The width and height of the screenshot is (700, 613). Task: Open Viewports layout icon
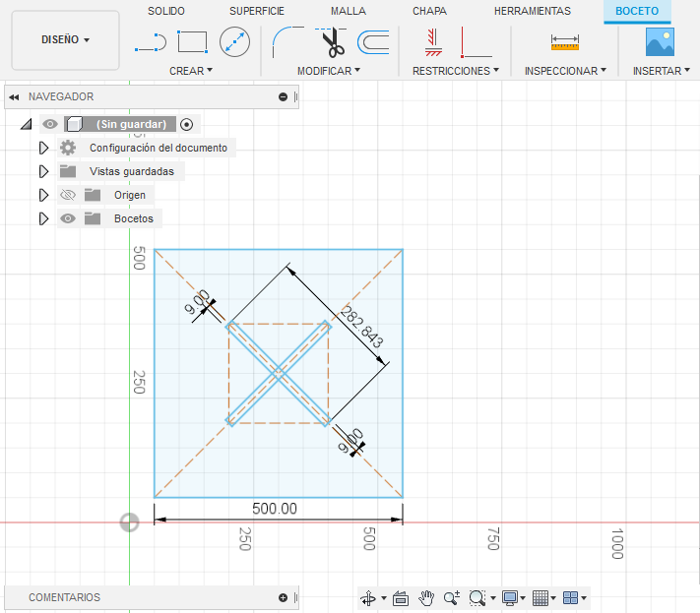point(571,598)
